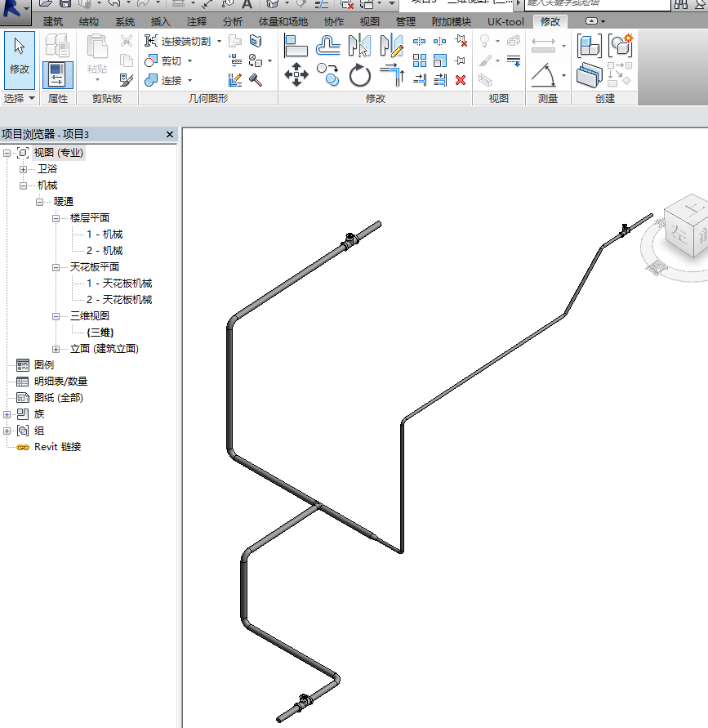This screenshot has width=708, height=728.
Task: Switch to the 系统 ribbon tab
Action: point(125,21)
